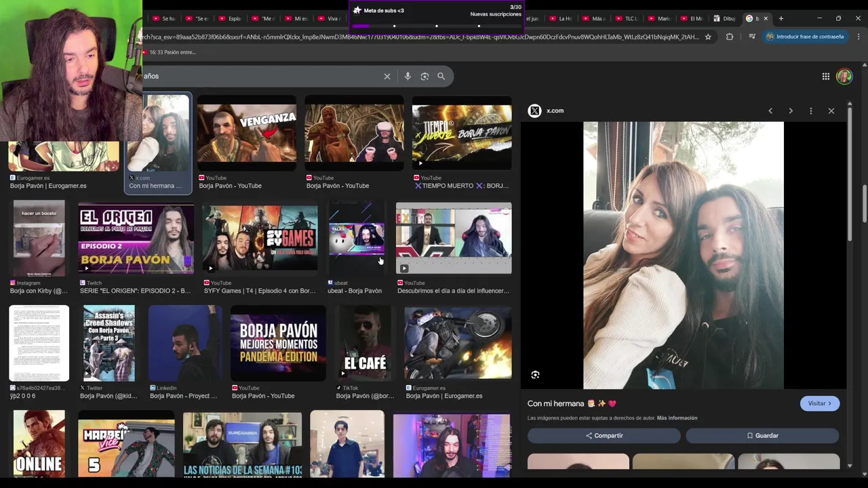Screen dimensions: 868x488
Task: Click the Visitar button
Action: click(x=820, y=403)
